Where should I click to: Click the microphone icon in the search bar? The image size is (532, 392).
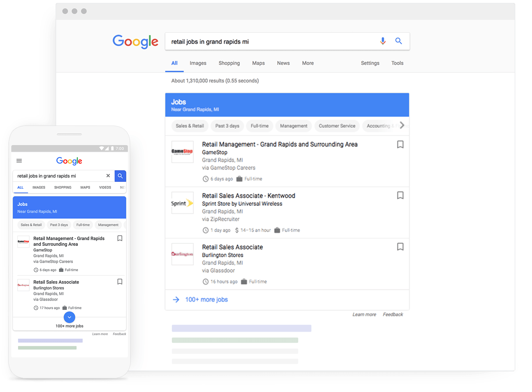pyautogui.click(x=383, y=41)
